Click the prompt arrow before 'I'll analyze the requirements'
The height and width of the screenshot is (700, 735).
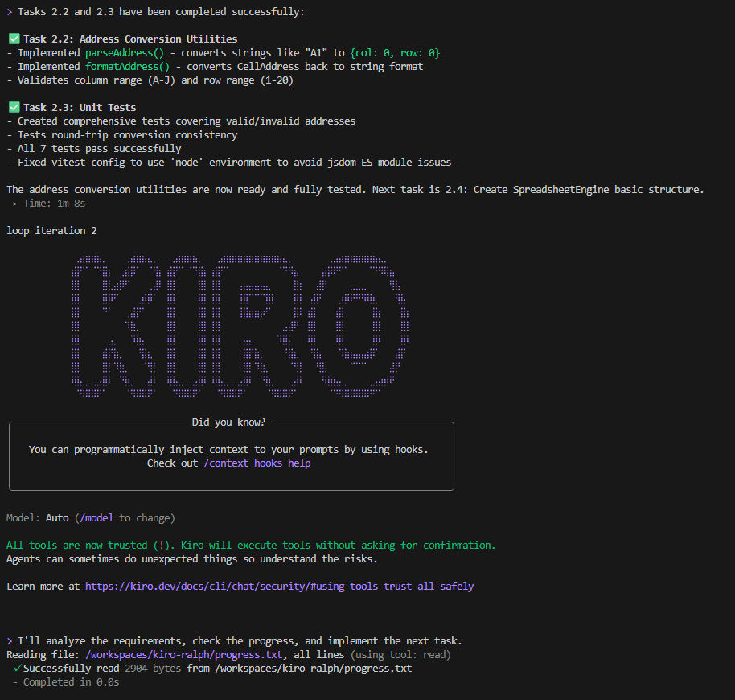[9, 640]
